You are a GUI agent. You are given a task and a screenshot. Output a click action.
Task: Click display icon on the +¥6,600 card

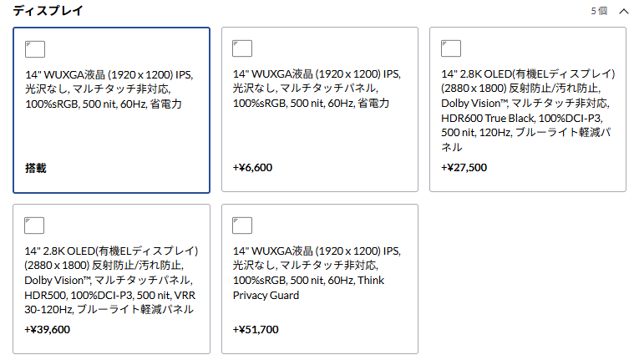pos(242,48)
